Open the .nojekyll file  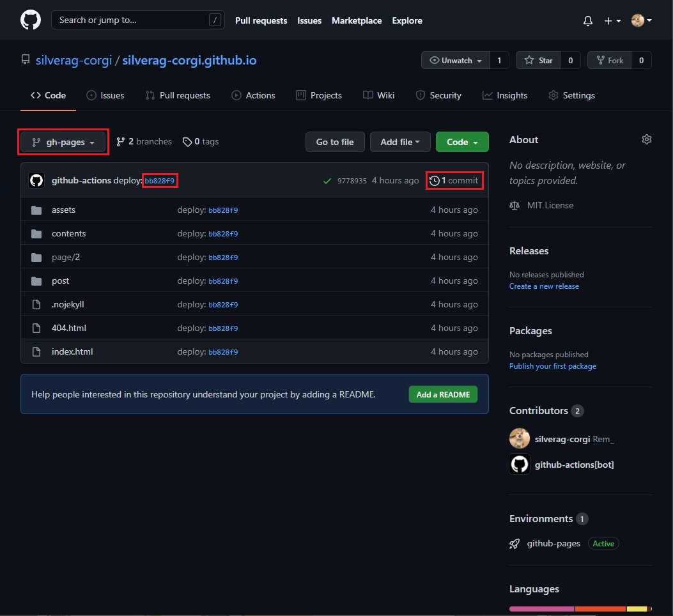(x=68, y=304)
